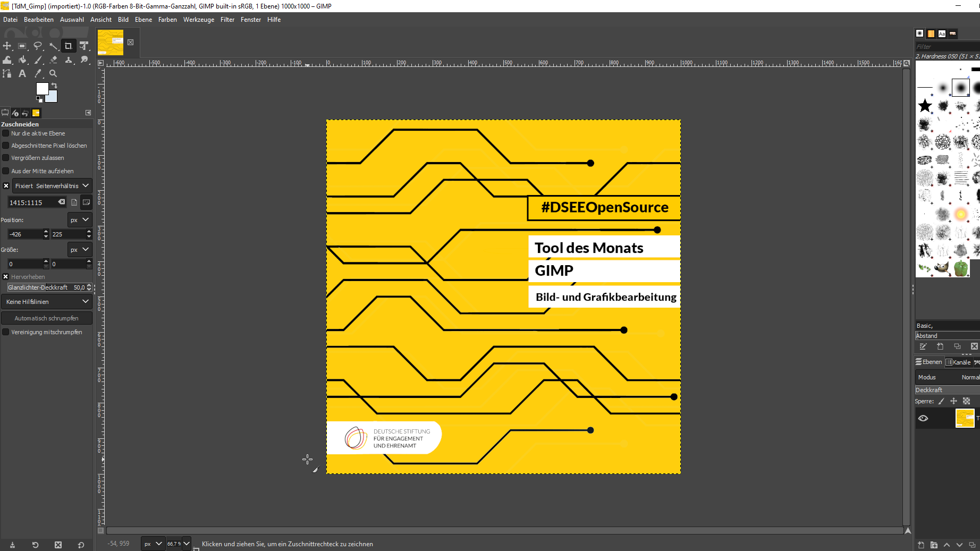The width and height of the screenshot is (980, 551).
Task: Select the Color Picker eyedropper tool
Action: pos(38,74)
